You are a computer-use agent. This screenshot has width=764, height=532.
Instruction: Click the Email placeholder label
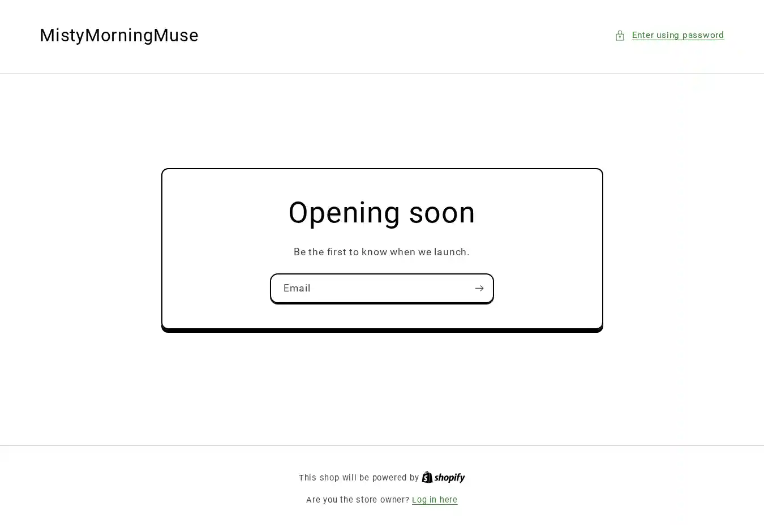click(297, 288)
